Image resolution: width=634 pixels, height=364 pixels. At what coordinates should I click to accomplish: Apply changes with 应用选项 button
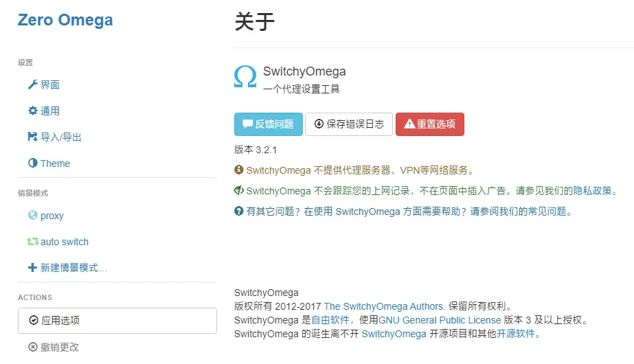tap(117, 320)
